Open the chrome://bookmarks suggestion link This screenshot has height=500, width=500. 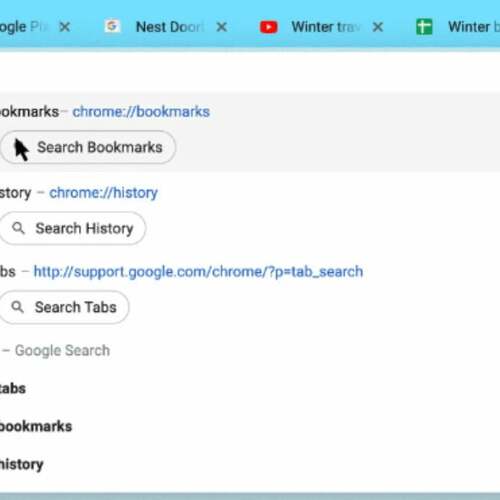(141, 112)
